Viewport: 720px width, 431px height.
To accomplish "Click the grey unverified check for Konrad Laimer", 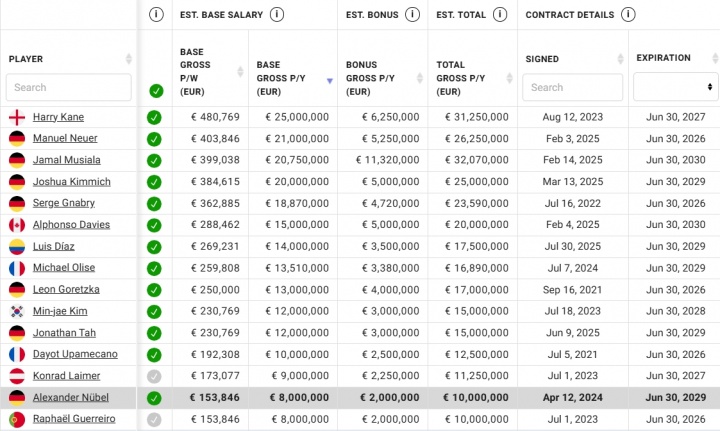I will click(x=154, y=376).
